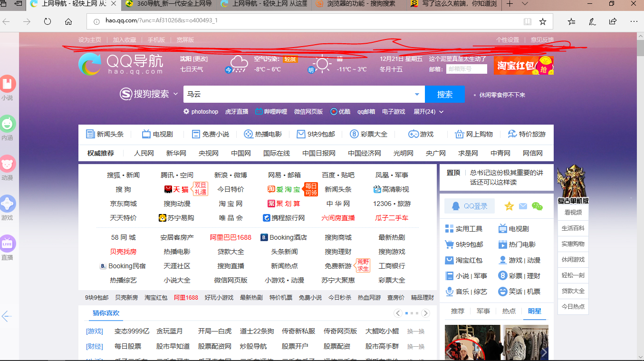Open the 9块9包邮 category
Image resolution: width=644 pixels, height=361 pixels.
[316, 134]
